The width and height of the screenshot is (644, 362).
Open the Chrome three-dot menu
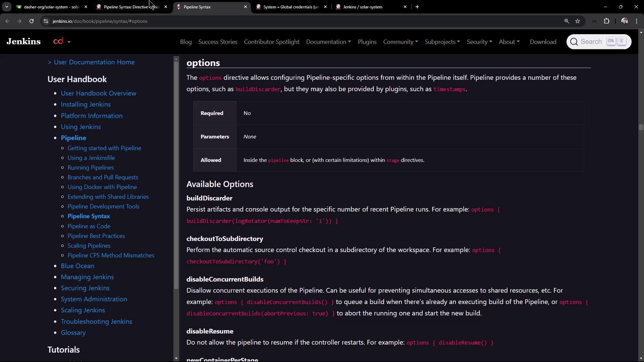(x=637, y=21)
